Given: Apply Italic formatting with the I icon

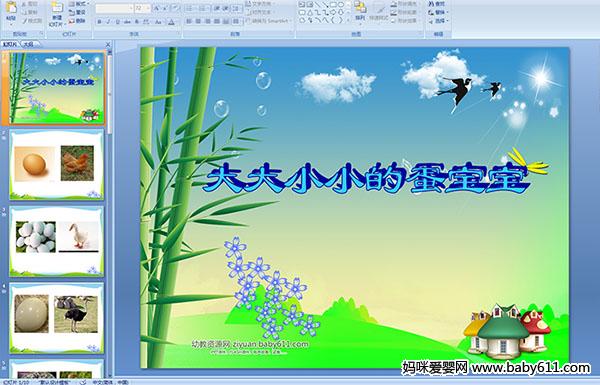Looking at the screenshot, I should coord(109,22).
